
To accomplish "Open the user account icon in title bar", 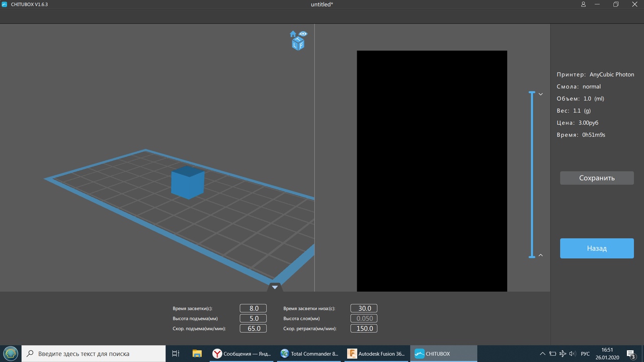I will click(x=583, y=5).
